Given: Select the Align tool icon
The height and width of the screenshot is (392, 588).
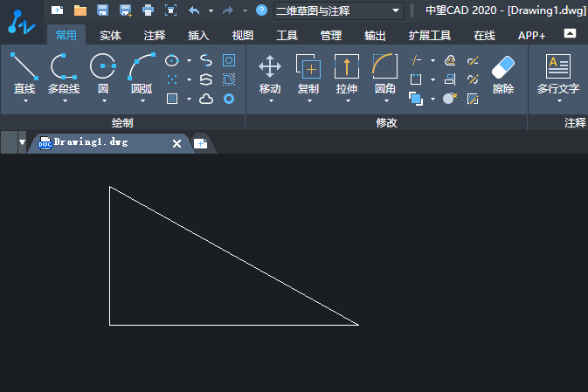Looking at the screenshot, I should tap(450, 79).
